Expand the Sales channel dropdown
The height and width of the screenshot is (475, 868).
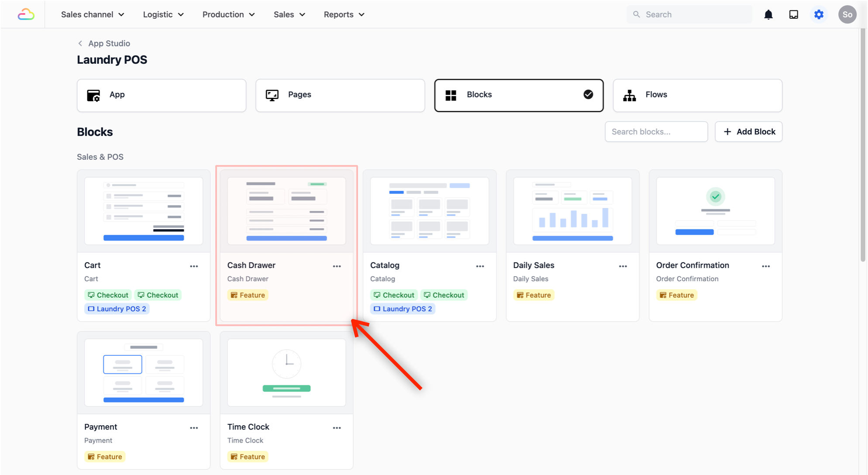[93, 14]
